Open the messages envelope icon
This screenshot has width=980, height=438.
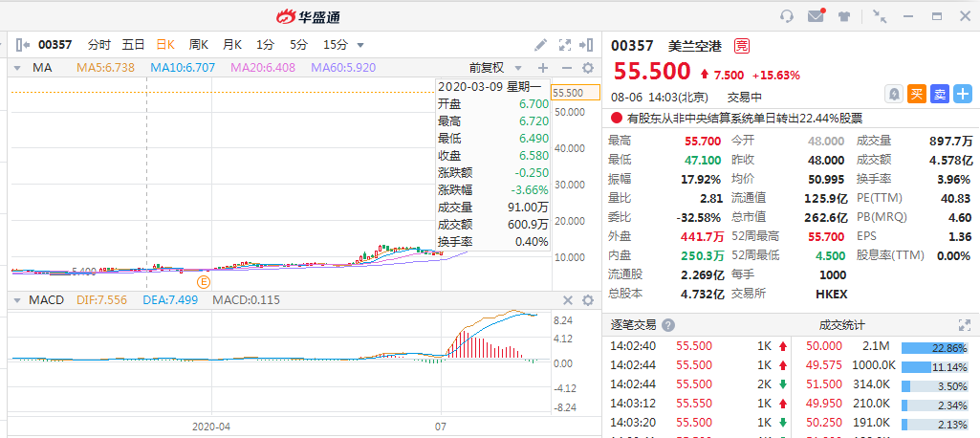coord(816,16)
